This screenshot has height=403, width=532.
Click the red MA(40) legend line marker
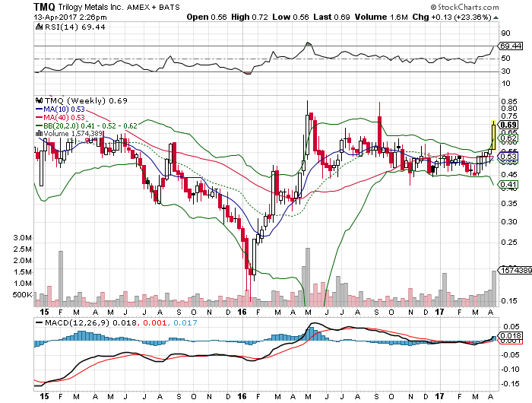click(x=38, y=116)
